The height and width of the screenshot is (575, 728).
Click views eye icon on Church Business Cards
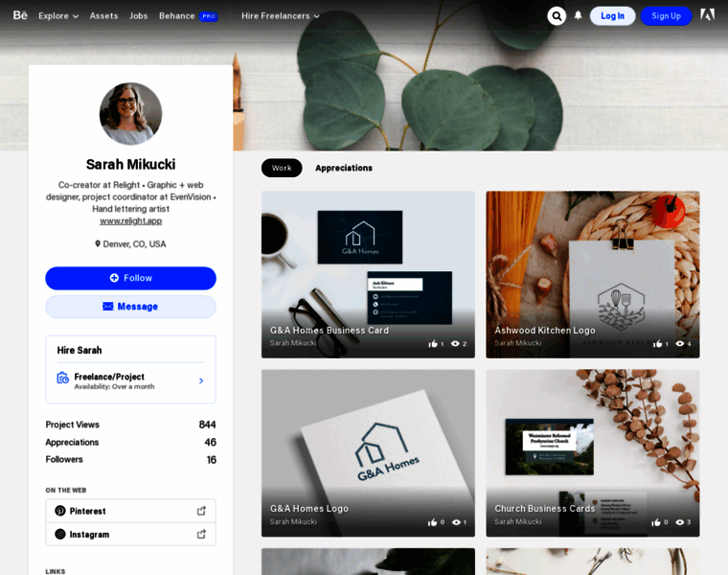pyautogui.click(x=680, y=522)
